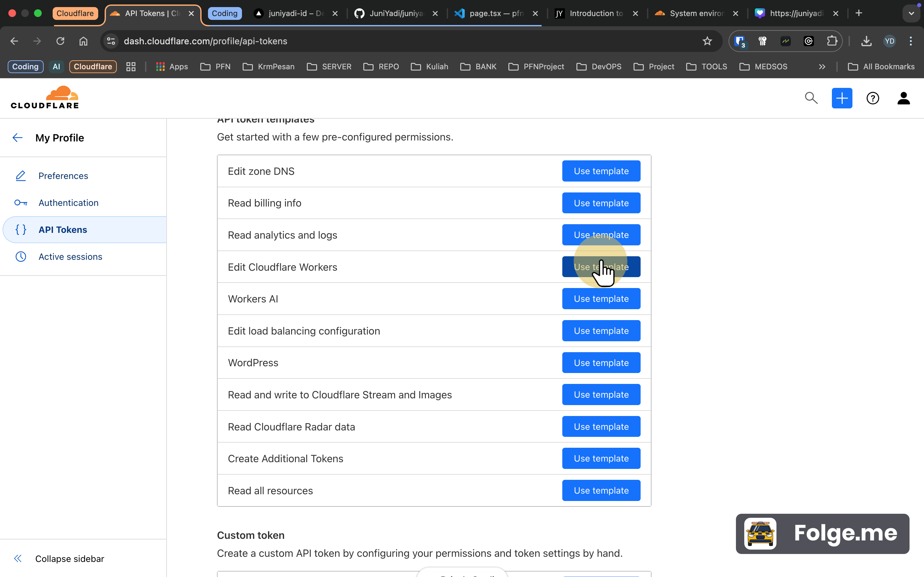
Task: Use template for Read analytics and logs
Action: [601, 235]
